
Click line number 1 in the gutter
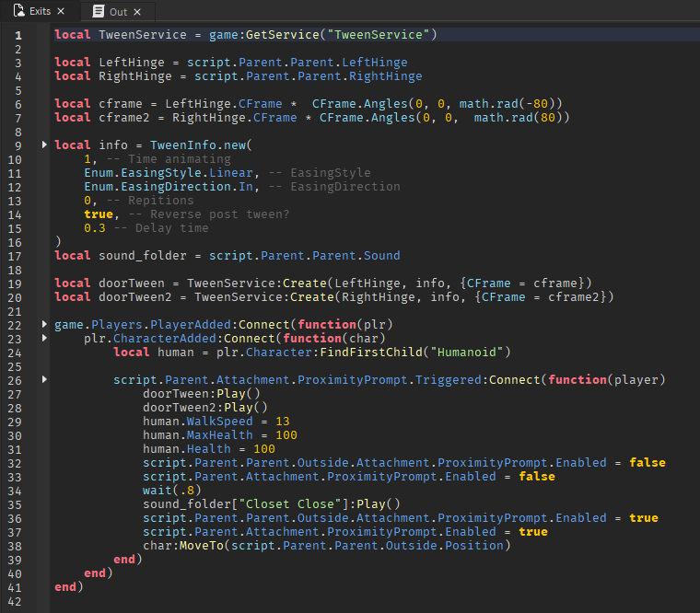pos(17,35)
